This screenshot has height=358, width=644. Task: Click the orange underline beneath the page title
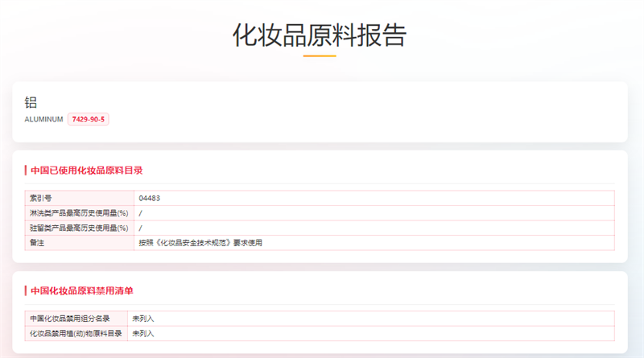[x=320, y=56]
